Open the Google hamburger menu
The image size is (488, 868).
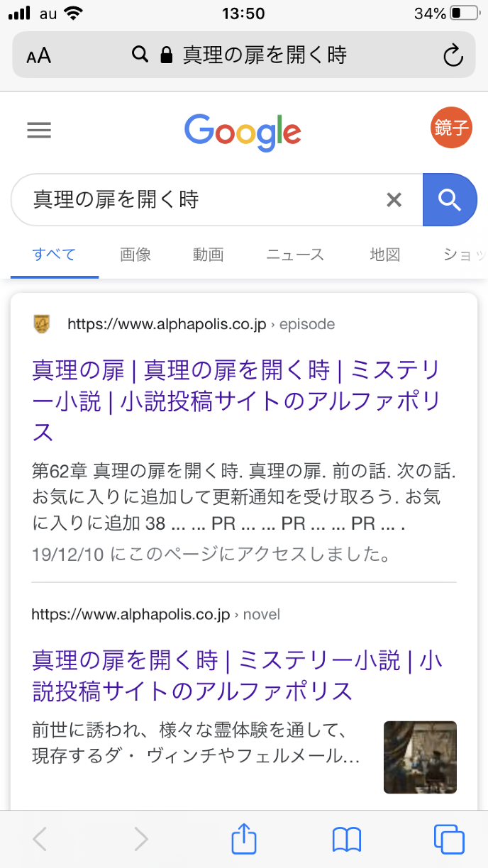pos(39,130)
